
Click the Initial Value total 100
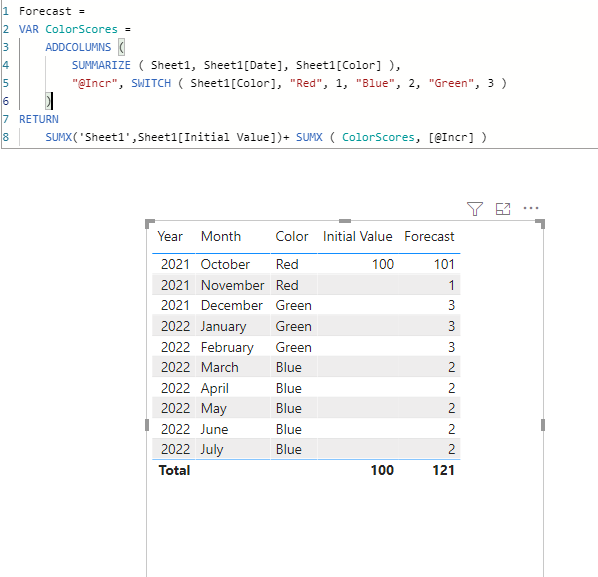(x=382, y=470)
